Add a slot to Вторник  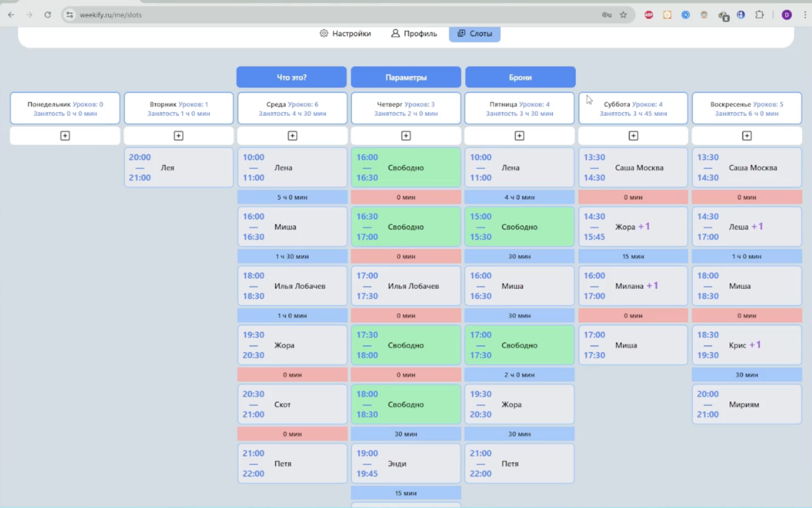[x=179, y=136]
